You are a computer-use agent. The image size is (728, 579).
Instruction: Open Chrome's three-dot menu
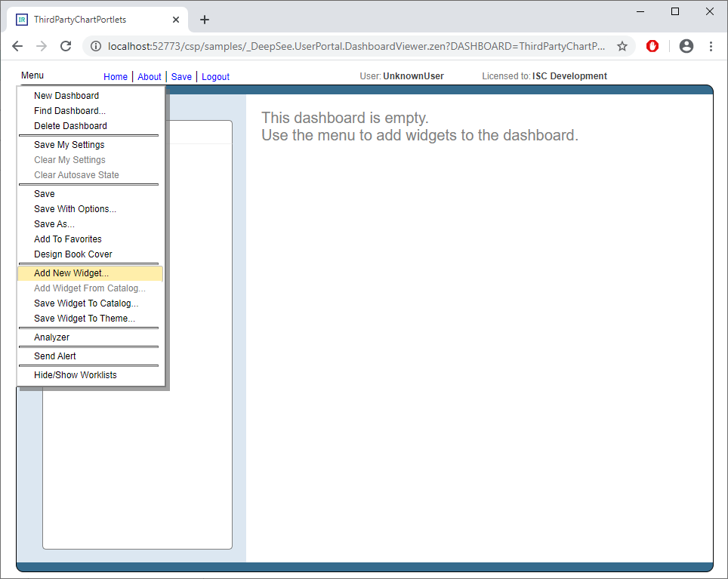(x=711, y=46)
